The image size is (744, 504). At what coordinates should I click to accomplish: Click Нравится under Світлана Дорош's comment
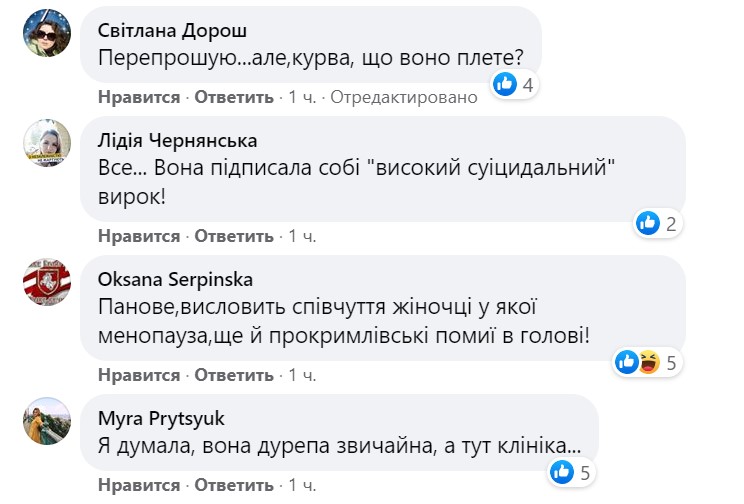tap(139, 98)
